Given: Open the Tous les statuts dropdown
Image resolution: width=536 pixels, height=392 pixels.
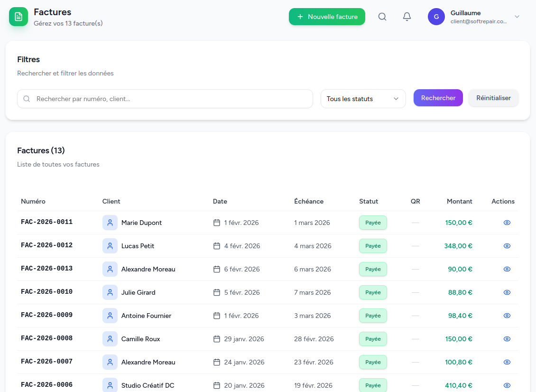Looking at the screenshot, I should coord(363,99).
